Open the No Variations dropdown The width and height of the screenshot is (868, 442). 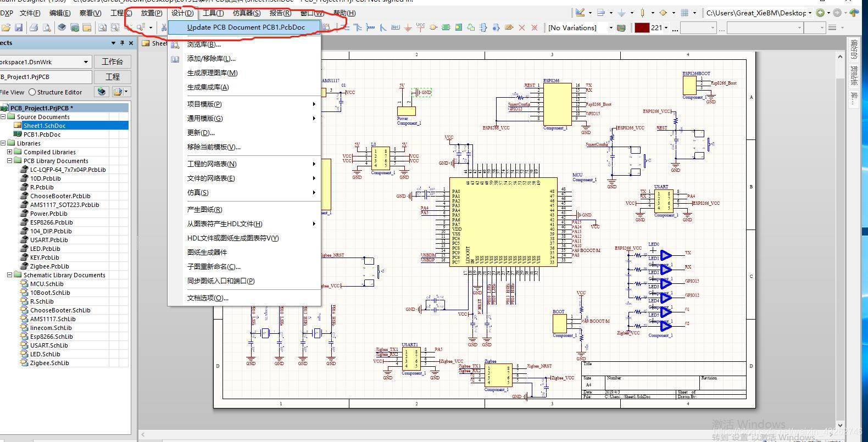[610, 27]
